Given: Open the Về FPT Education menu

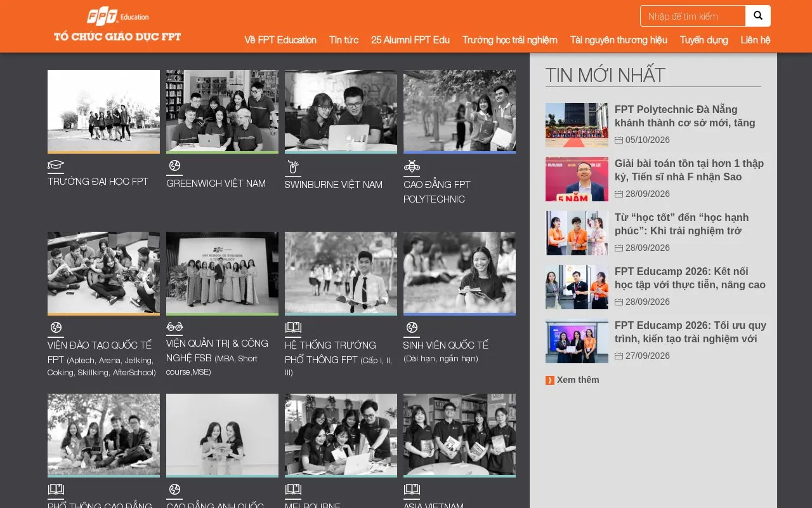Looking at the screenshot, I should [x=280, y=40].
